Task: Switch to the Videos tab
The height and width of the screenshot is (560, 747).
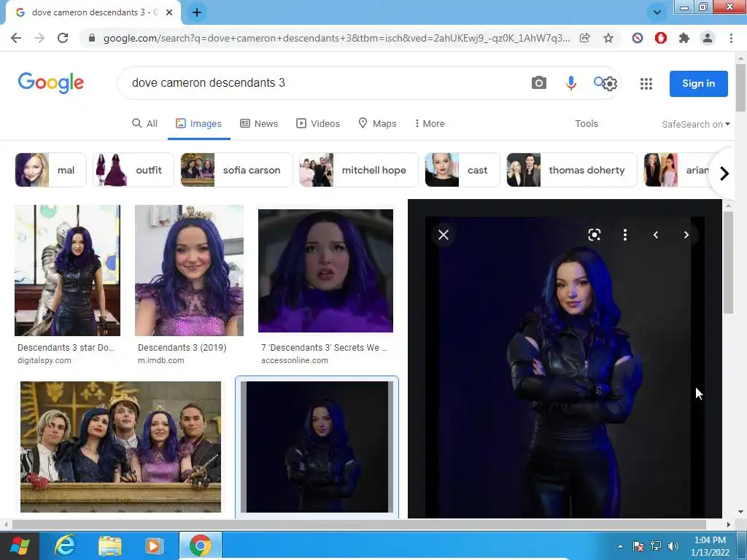Action: click(318, 124)
